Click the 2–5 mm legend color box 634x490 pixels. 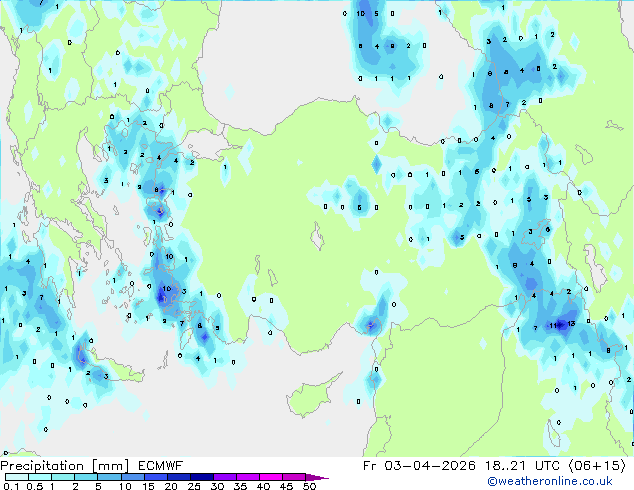pyautogui.click(x=86, y=477)
